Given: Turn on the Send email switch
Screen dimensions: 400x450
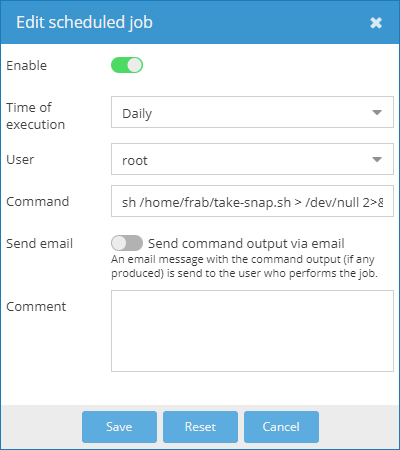Looking at the screenshot, I should (127, 243).
